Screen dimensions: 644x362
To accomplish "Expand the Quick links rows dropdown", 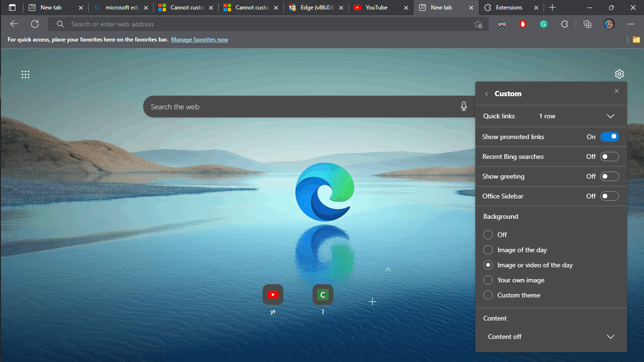I will [610, 116].
